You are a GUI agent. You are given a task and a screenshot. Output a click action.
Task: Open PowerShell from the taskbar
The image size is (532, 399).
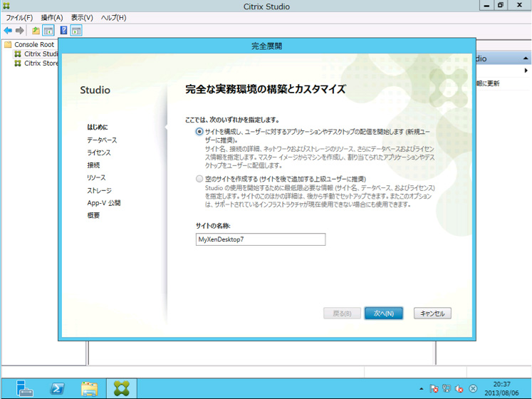click(57, 388)
